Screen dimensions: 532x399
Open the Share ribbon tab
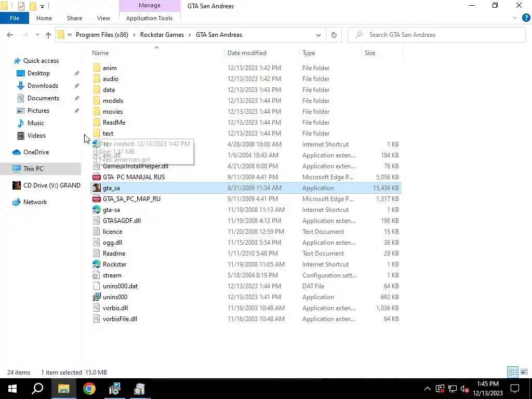click(74, 18)
